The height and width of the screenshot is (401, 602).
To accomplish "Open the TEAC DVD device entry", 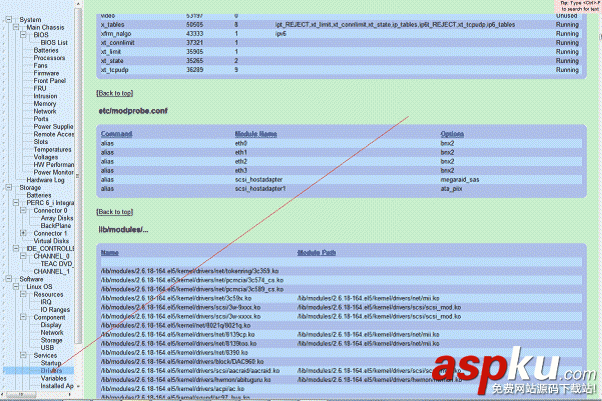I will tap(57, 264).
